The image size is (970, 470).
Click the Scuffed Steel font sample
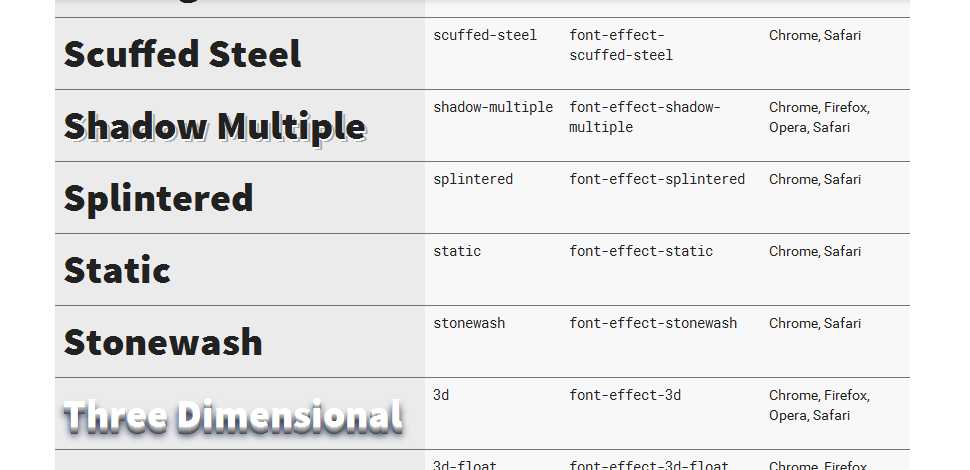(182, 54)
